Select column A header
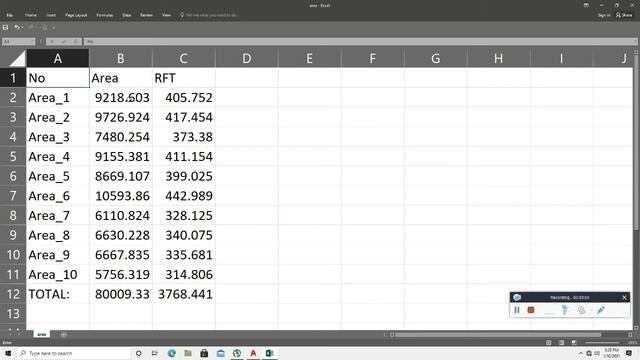The width and height of the screenshot is (640, 360). tap(58, 58)
